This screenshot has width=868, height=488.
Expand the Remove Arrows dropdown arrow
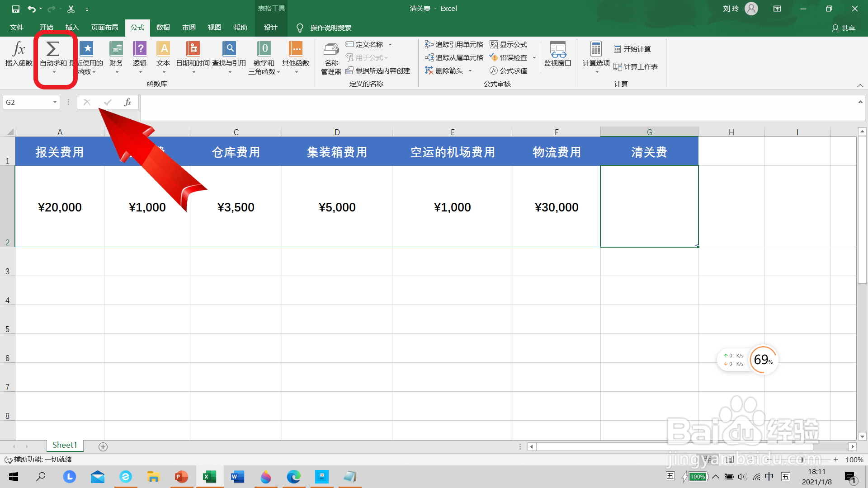(x=470, y=70)
